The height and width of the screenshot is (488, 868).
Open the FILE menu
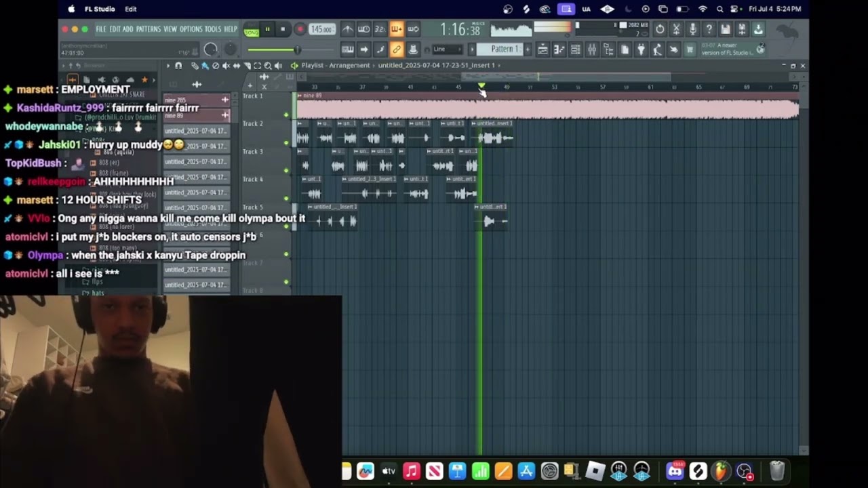(x=101, y=29)
